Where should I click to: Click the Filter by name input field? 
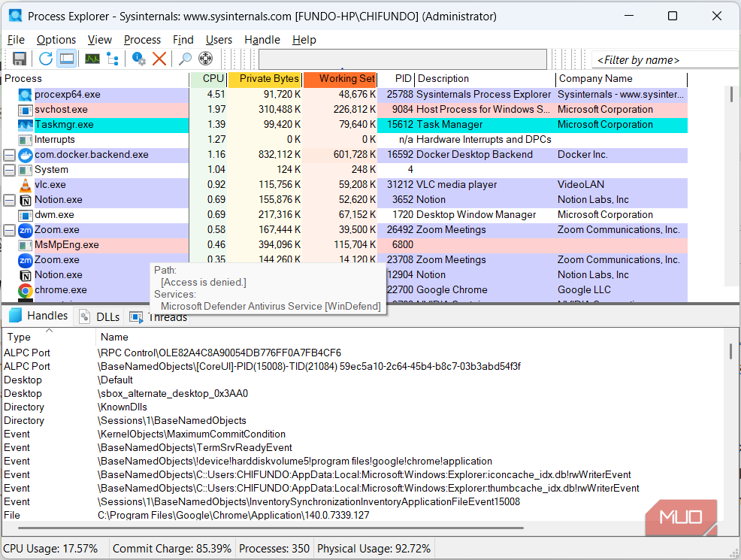click(x=665, y=60)
